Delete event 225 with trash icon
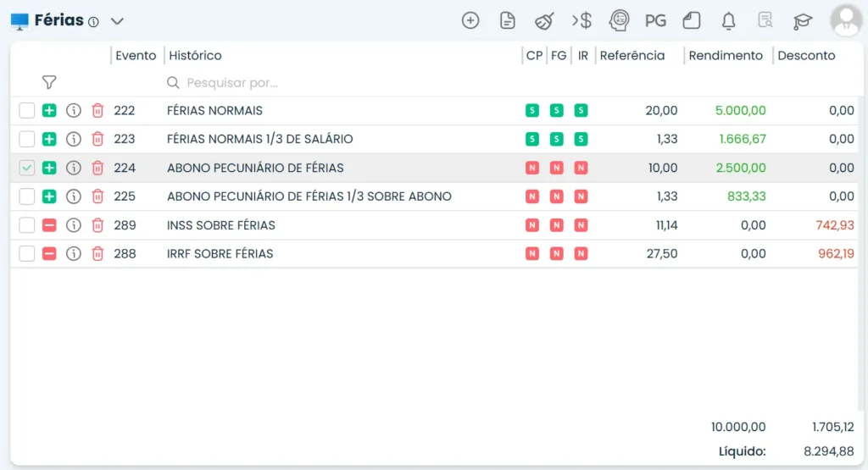The width and height of the screenshot is (868, 470). point(97,196)
